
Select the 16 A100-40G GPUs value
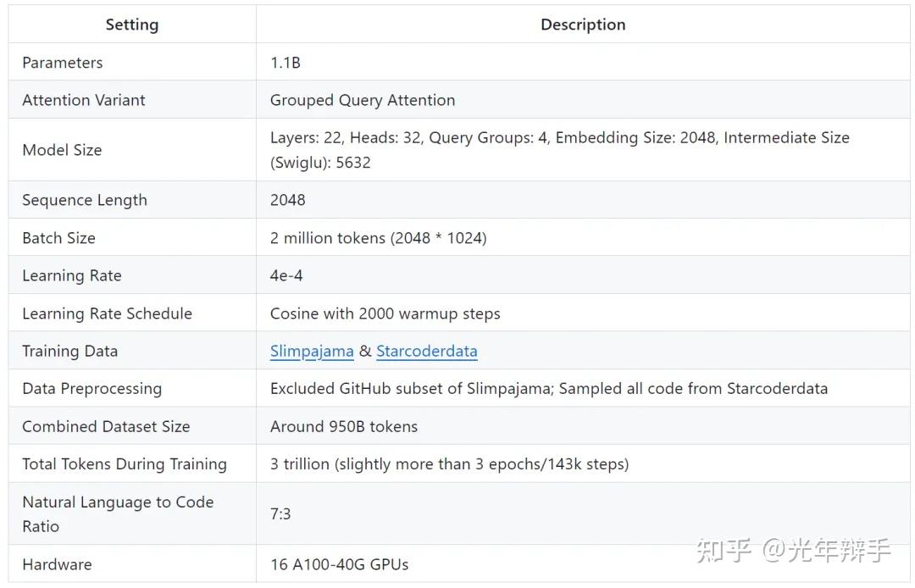click(338, 563)
